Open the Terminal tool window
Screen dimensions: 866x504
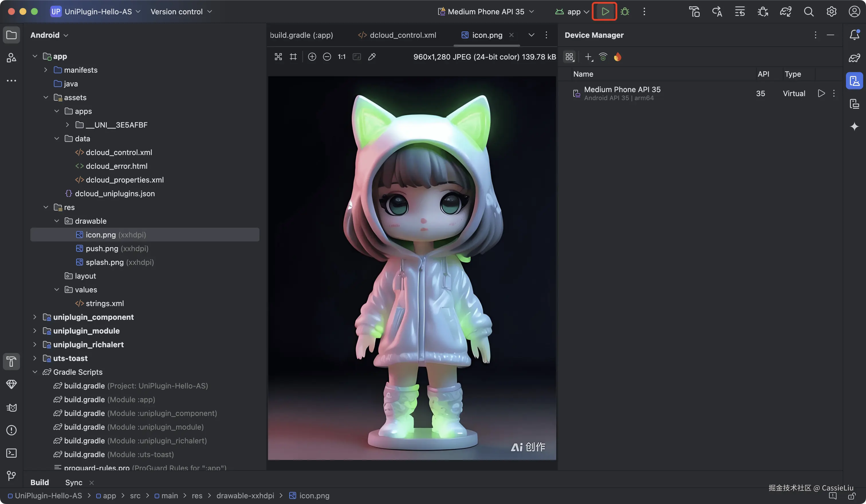[x=11, y=453]
